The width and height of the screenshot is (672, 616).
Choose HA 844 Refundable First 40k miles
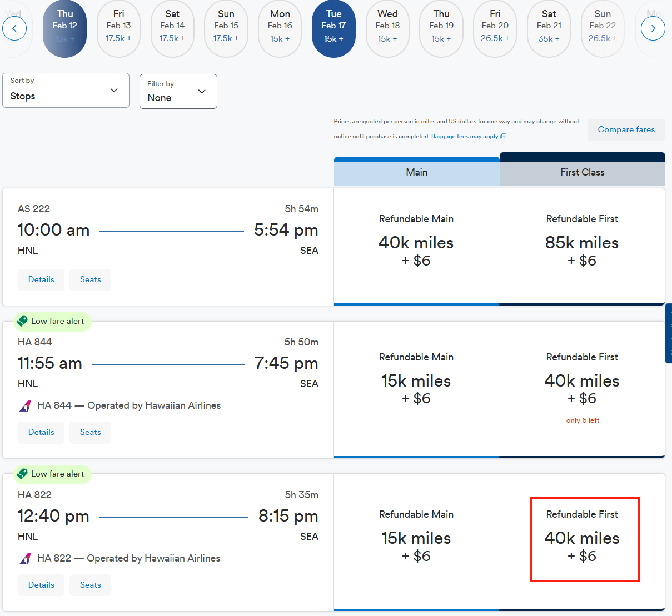[x=582, y=389]
